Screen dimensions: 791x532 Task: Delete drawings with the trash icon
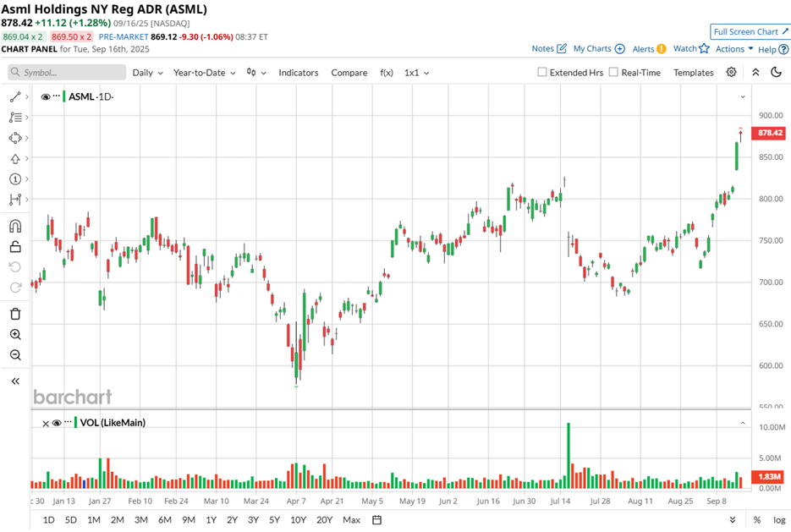click(x=15, y=314)
